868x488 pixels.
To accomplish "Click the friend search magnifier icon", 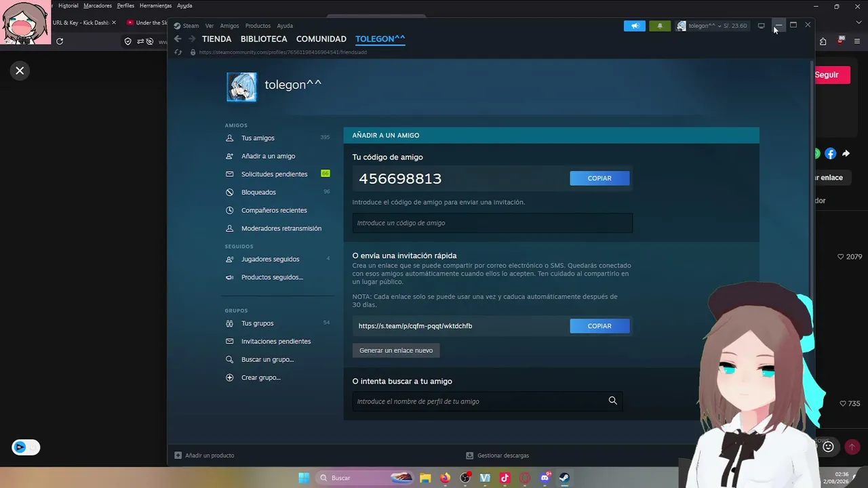I will 613,401.
